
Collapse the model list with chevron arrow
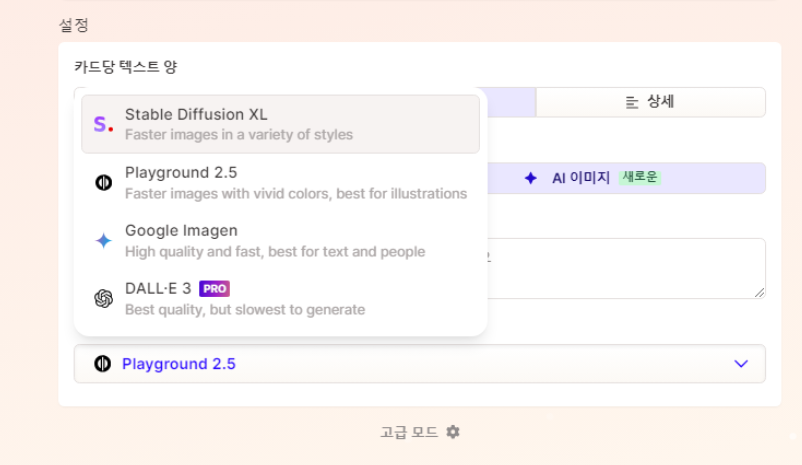click(741, 364)
